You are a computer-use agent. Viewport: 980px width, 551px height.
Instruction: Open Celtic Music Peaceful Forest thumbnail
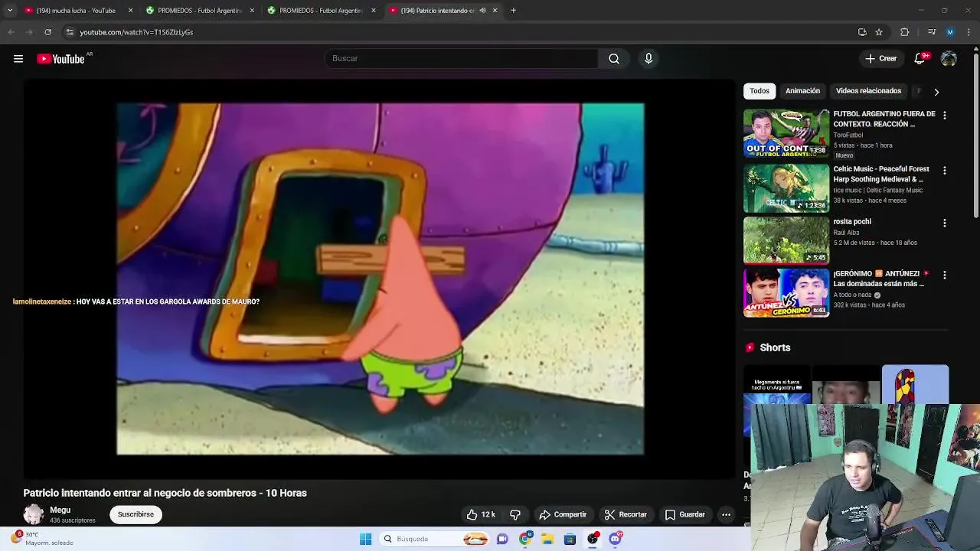click(786, 188)
